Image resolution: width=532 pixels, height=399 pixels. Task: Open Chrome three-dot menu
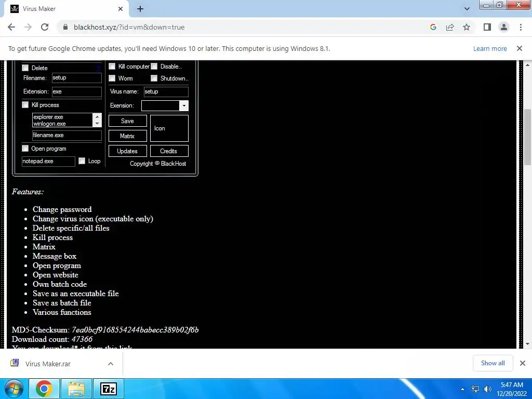pyautogui.click(x=521, y=27)
